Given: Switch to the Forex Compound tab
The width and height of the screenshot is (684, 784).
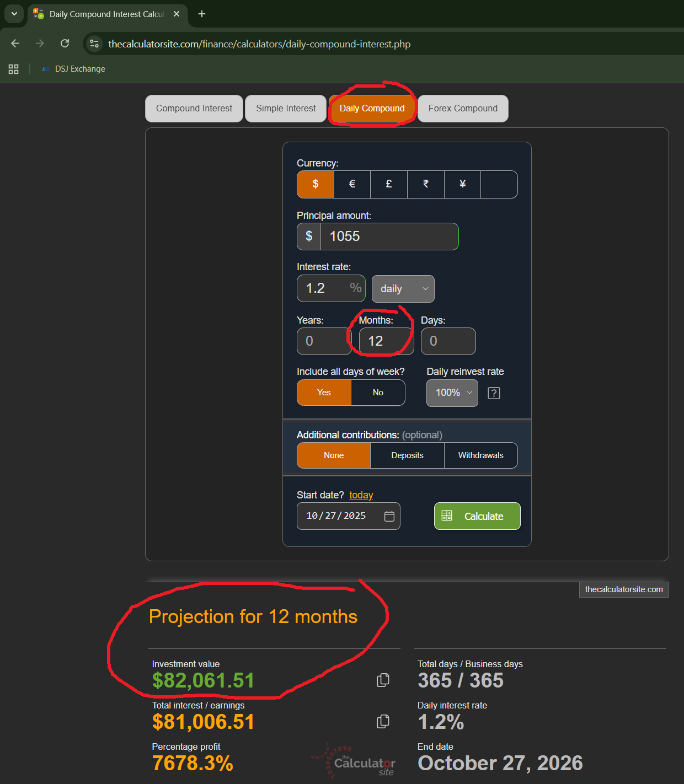Looking at the screenshot, I should point(463,109).
